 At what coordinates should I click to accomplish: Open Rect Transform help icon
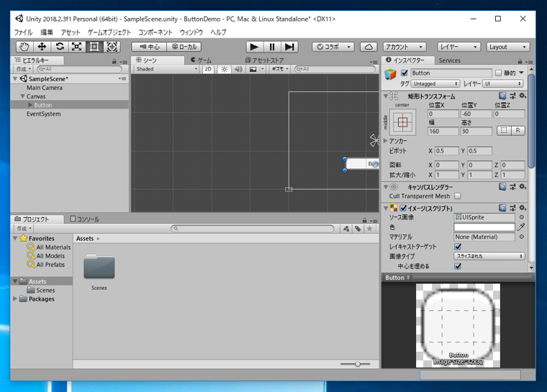tap(502, 96)
